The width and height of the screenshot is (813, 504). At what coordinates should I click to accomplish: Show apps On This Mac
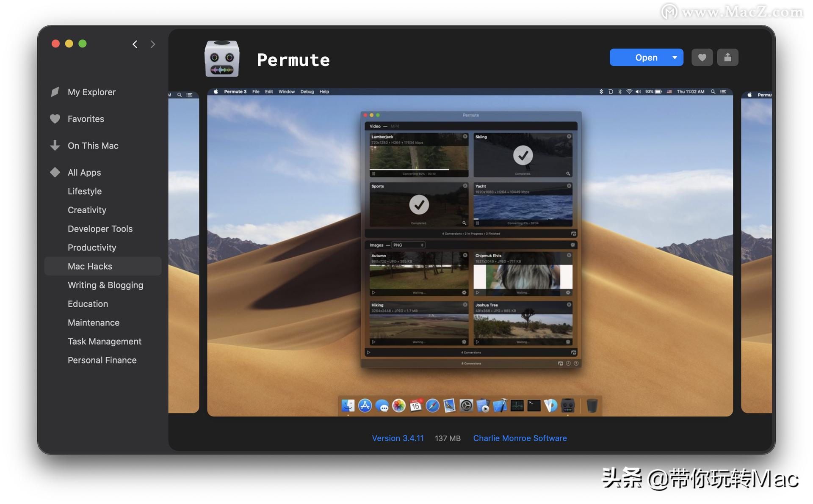point(93,146)
